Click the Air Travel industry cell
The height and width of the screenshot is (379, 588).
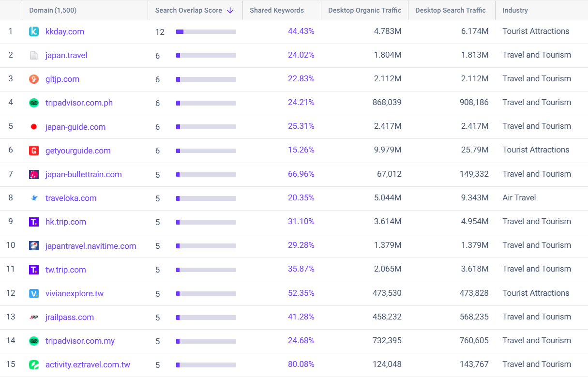click(519, 197)
